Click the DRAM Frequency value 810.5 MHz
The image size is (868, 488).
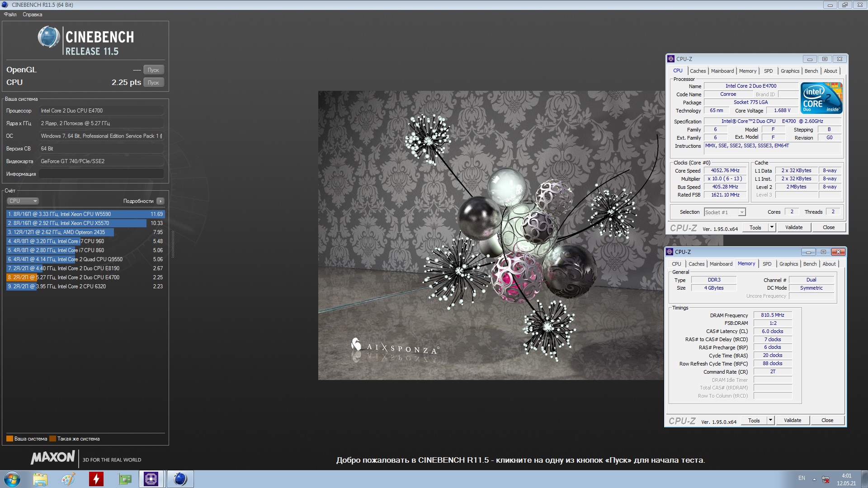point(773,315)
